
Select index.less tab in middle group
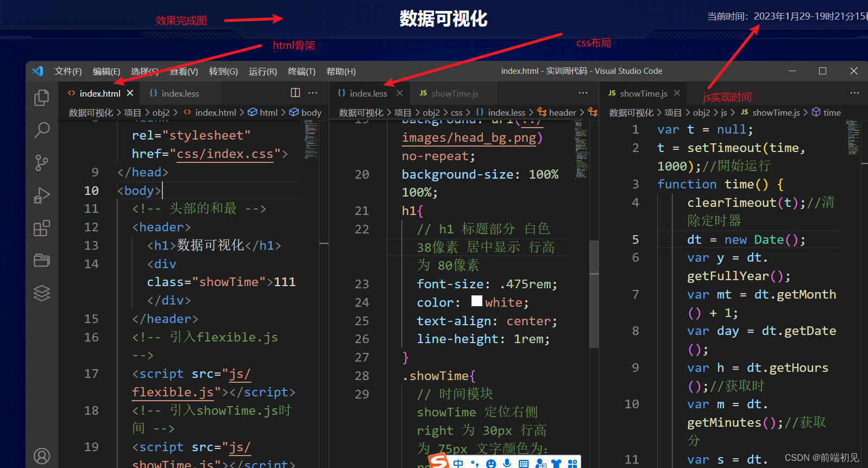(x=368, y=93)
